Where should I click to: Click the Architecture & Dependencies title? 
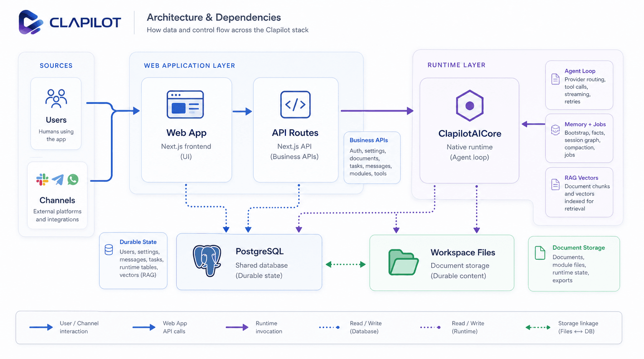click(x=214, y=17)
